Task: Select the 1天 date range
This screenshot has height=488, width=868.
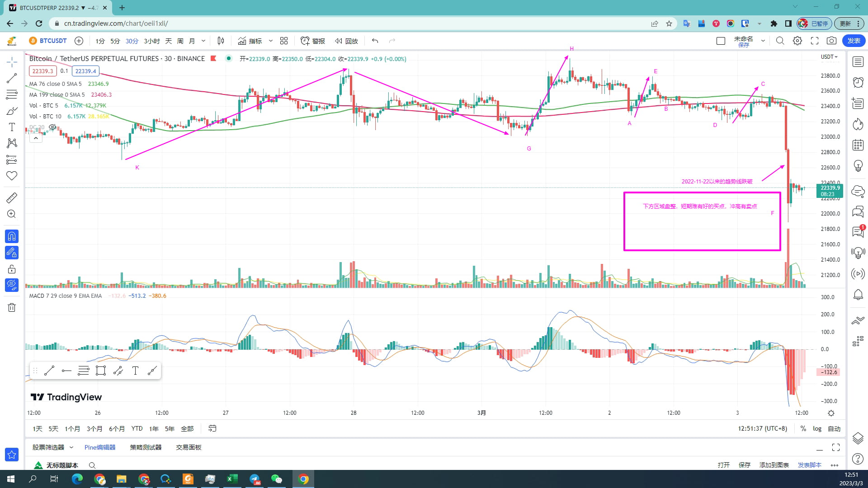Action: pyautogui.click(x=38, y=429)
